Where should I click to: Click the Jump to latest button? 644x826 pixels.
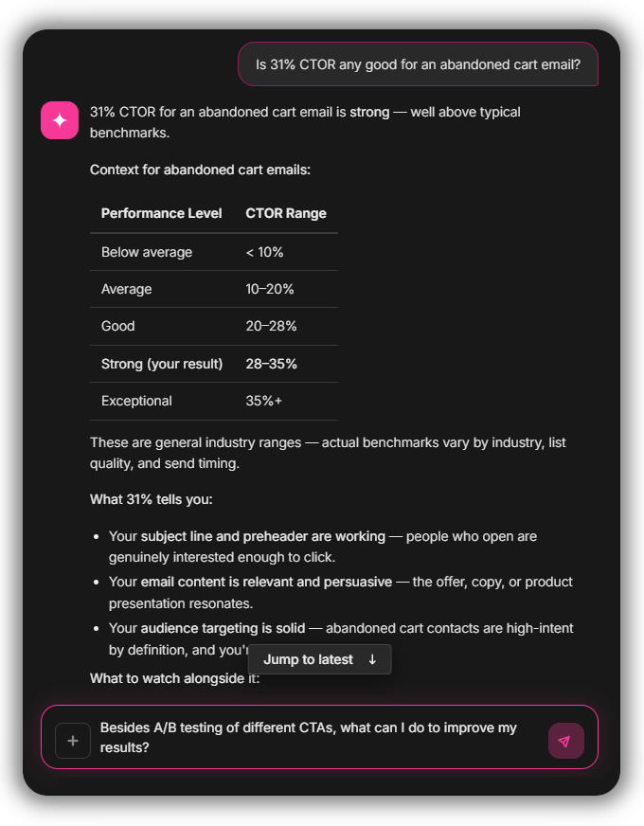point(319,659)
